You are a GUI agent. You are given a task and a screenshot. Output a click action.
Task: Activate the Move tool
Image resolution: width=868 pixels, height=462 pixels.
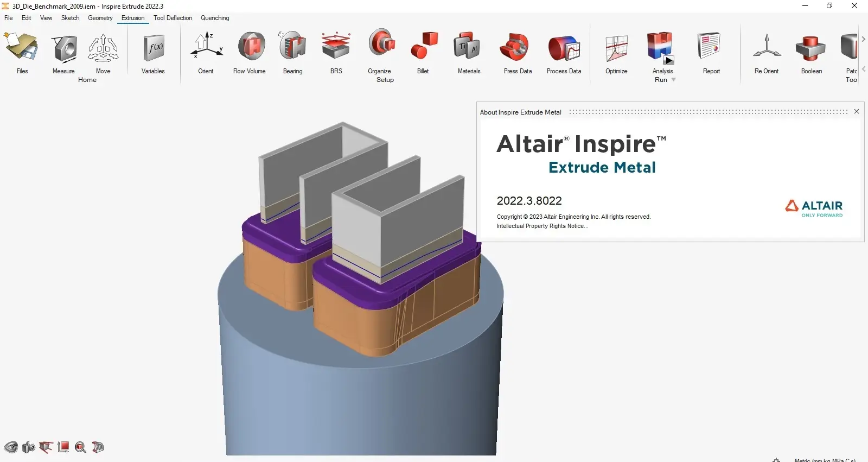tap(103, 49)
